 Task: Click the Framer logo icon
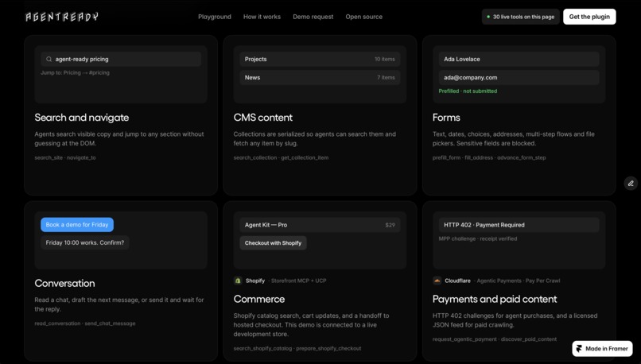point(579,348)
